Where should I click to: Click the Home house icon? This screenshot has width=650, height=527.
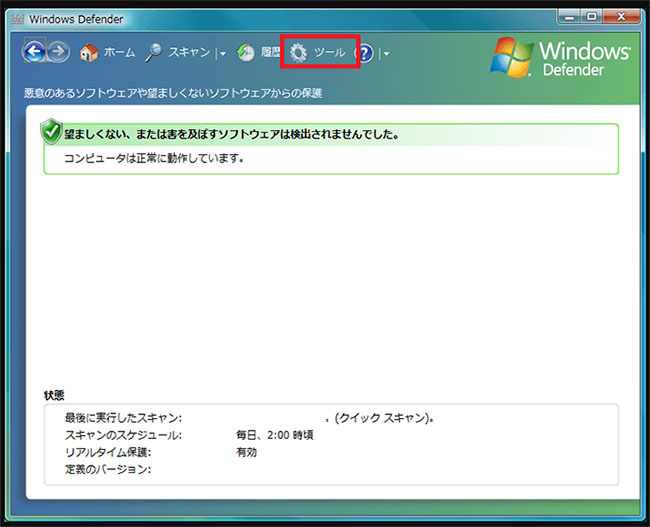[89, 53]
